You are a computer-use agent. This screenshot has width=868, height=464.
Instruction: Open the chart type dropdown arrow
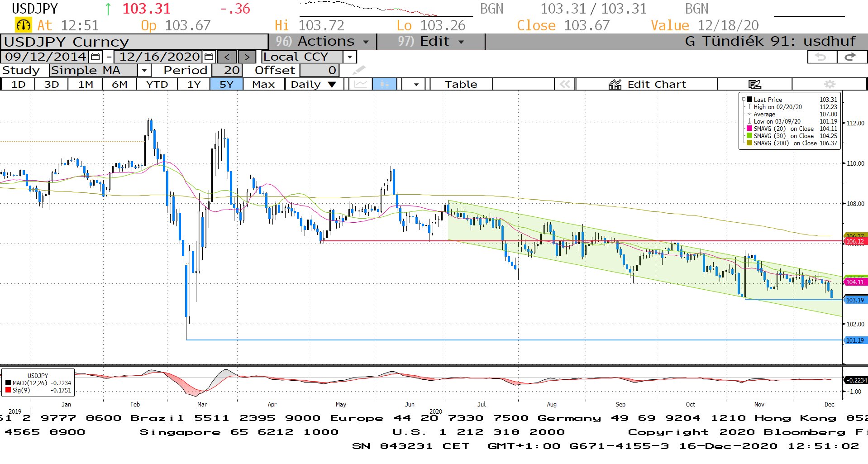tap(416, 84)
